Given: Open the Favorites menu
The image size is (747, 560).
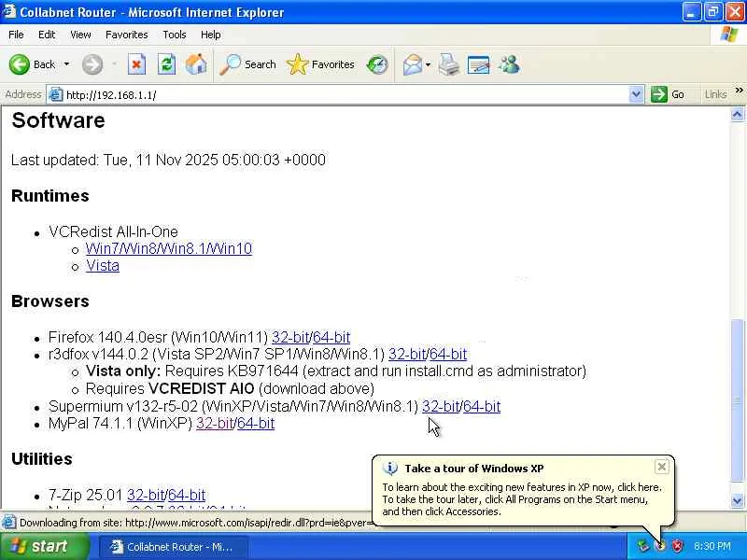Looking at the screenshot, I should click(x=127, y=35).
